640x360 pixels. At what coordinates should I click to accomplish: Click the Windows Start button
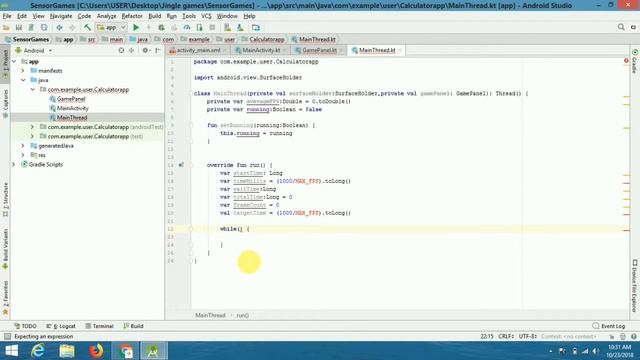[11, 351]
